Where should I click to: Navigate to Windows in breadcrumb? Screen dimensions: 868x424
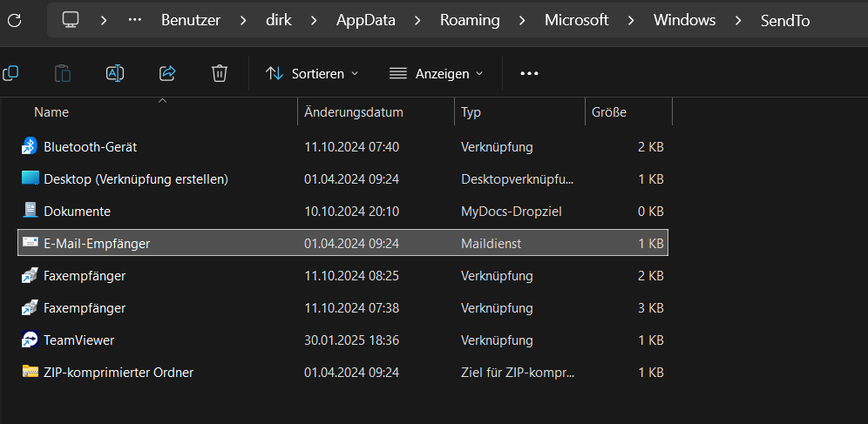tap(684, 20)
